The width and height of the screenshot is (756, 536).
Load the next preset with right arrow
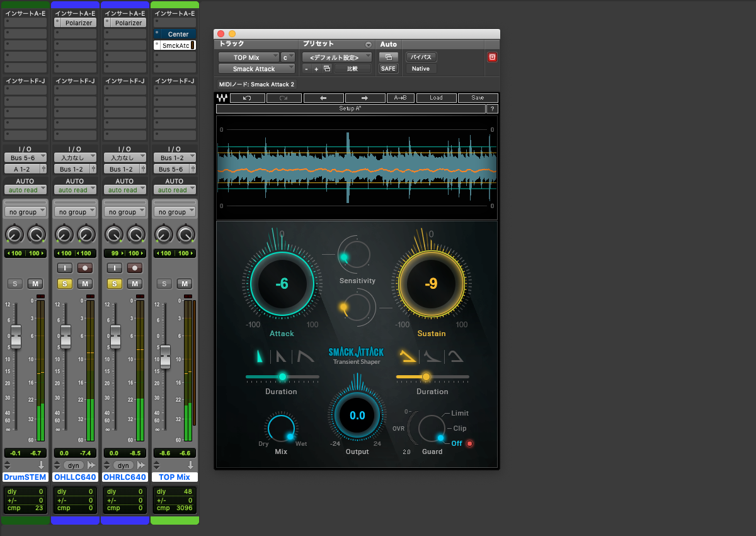click(x=365, y=98)
